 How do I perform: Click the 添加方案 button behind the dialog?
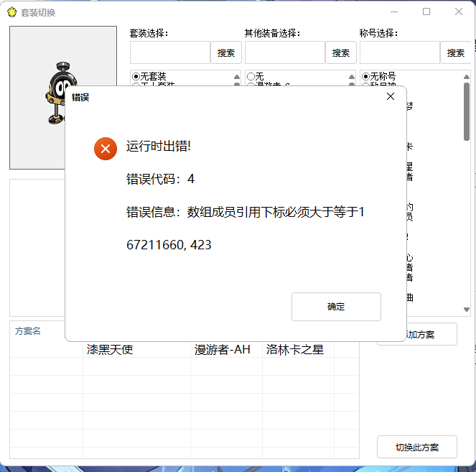pos(431,334)
